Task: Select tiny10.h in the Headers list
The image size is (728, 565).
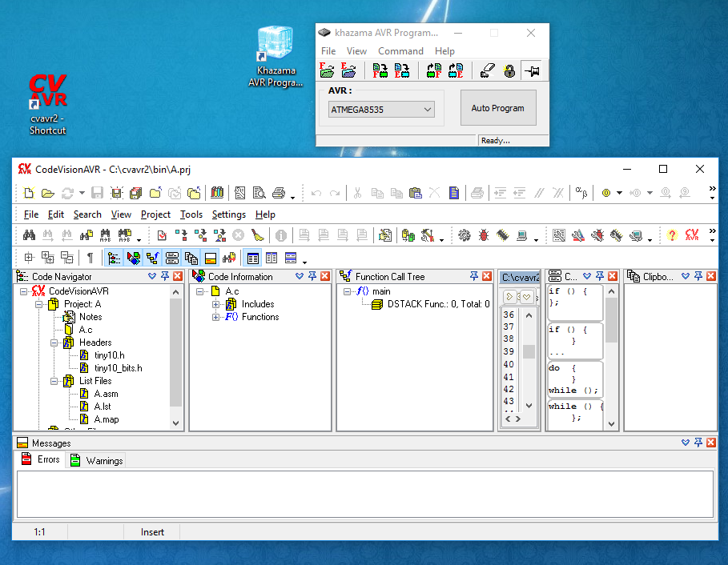Action: tap(110, 355)
